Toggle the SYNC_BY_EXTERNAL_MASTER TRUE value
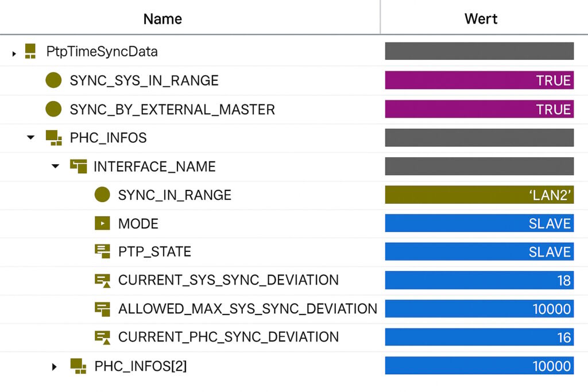Viewport: 588px width, 392px height. (479, 109)
